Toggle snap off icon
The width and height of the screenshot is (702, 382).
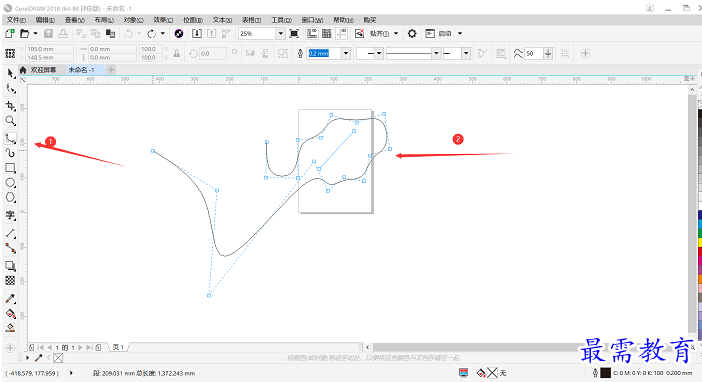(360, 34)
